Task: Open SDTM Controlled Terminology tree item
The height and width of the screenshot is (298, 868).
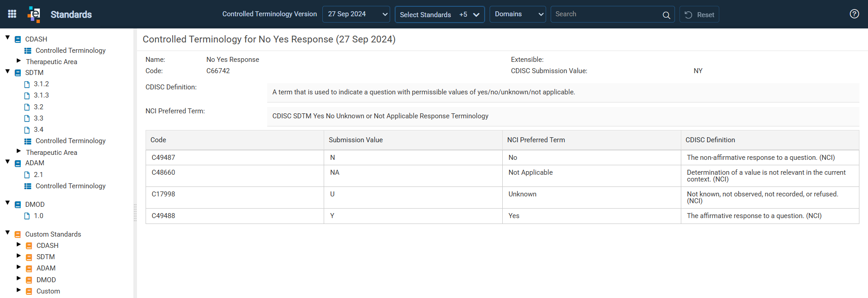Action: 71,141
